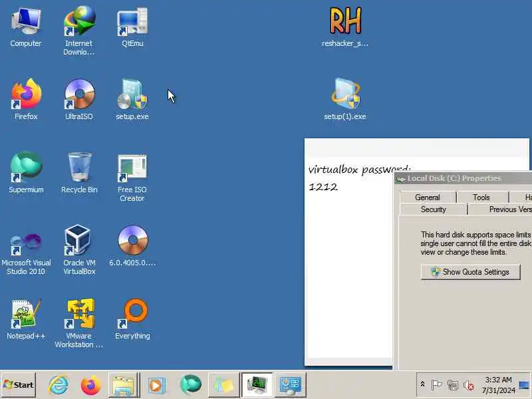
Task: Select the Notepad++ desktop shortcut
Action: (x=26, y=319)
